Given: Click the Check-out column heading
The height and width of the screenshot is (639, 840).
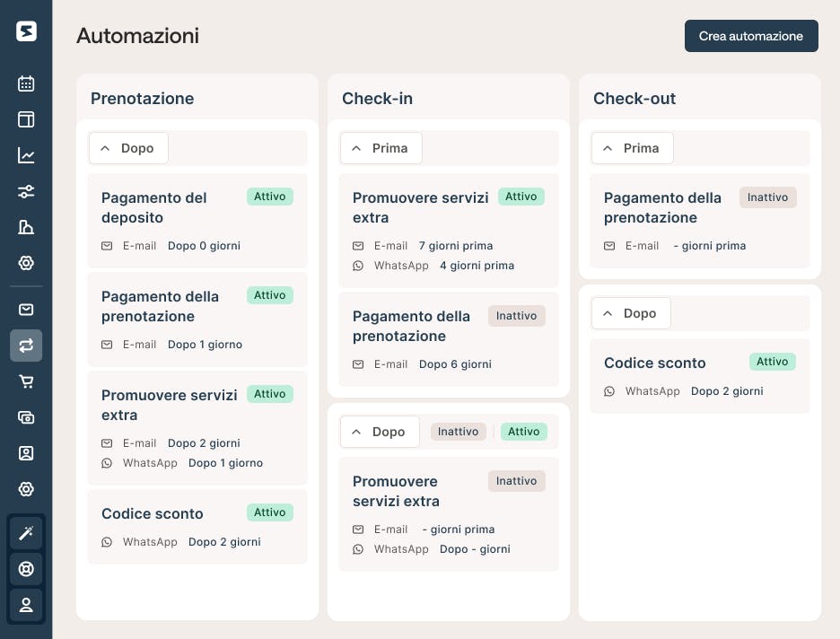Looking at the screenshot, I should coord(634,99).
